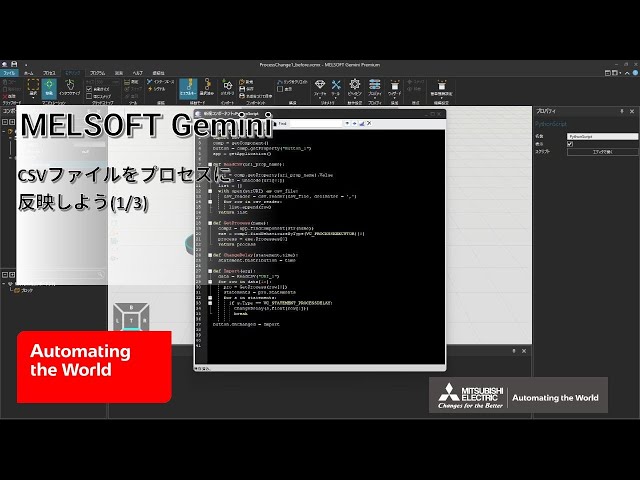Toggle the unchecked snap checkbox below it
The image size is (640, 480).
coord(89,96)
